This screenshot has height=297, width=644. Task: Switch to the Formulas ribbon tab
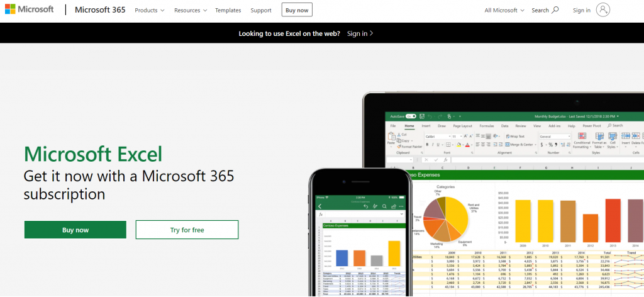486,126
